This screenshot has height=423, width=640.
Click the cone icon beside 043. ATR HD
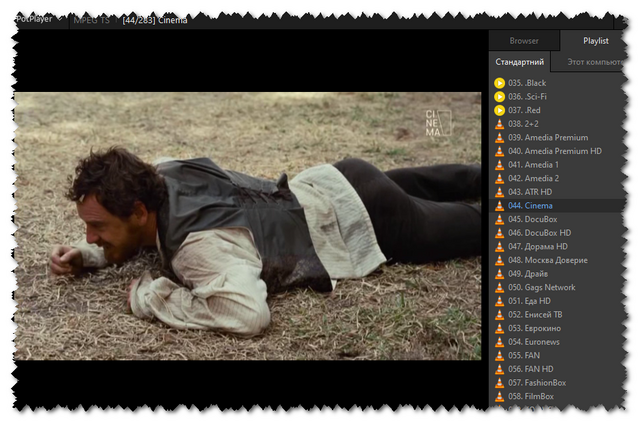pos(500,192)
